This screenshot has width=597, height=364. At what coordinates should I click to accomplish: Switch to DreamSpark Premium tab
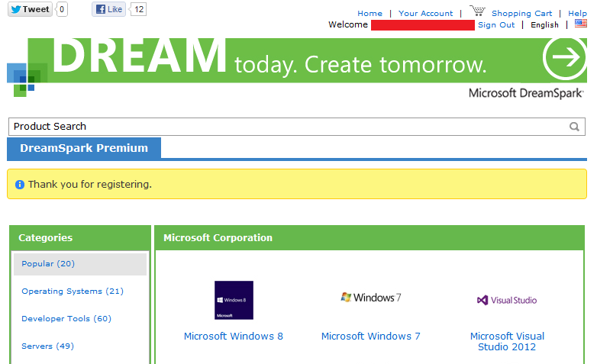click(84, 148)
